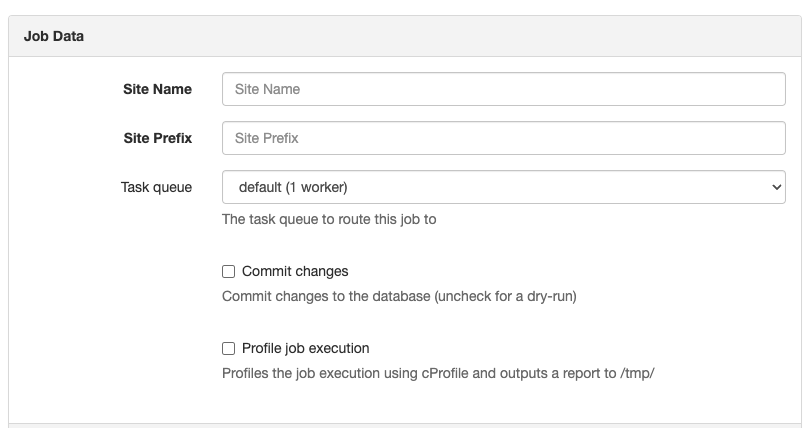Focus the Site Prefix text box

coord(503,138)
